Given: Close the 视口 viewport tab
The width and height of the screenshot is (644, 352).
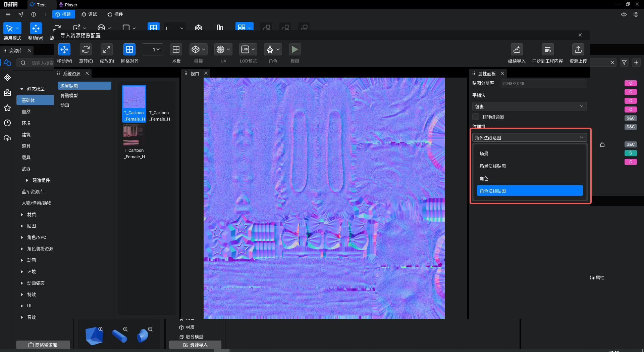Looking at the screenshot, I should pyautogui.click(x=206, y=73).
